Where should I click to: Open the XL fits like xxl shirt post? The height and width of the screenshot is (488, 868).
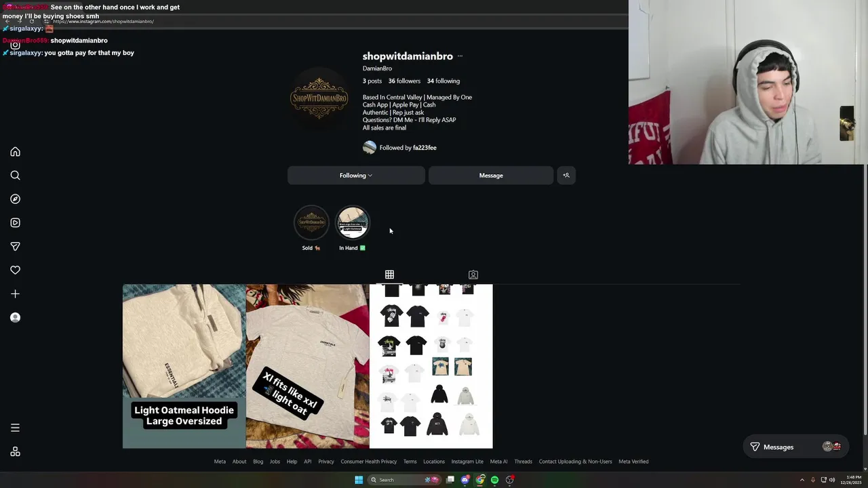click(307, 366)
